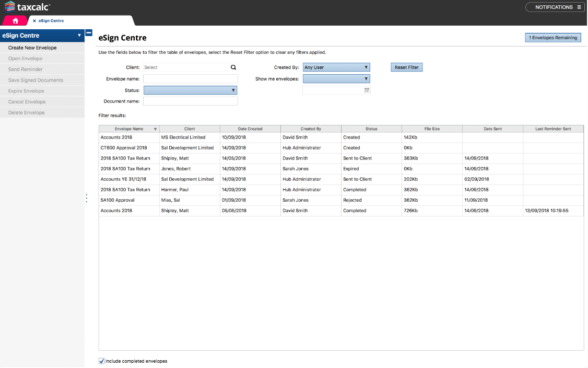This screenshot has height=368, width=588.
Task: Select Cancel Envelope in sidebar
Action: (x=42, y=102)
